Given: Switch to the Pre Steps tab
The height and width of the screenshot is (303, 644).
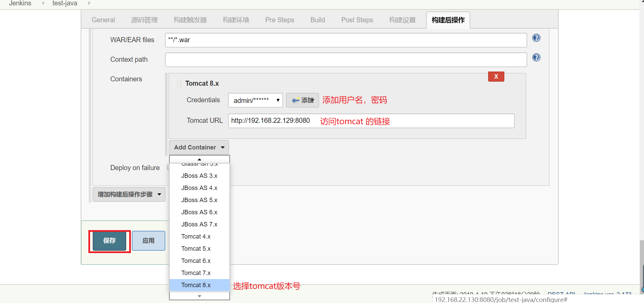Looking at the screenshot, I should coord(280,20).
